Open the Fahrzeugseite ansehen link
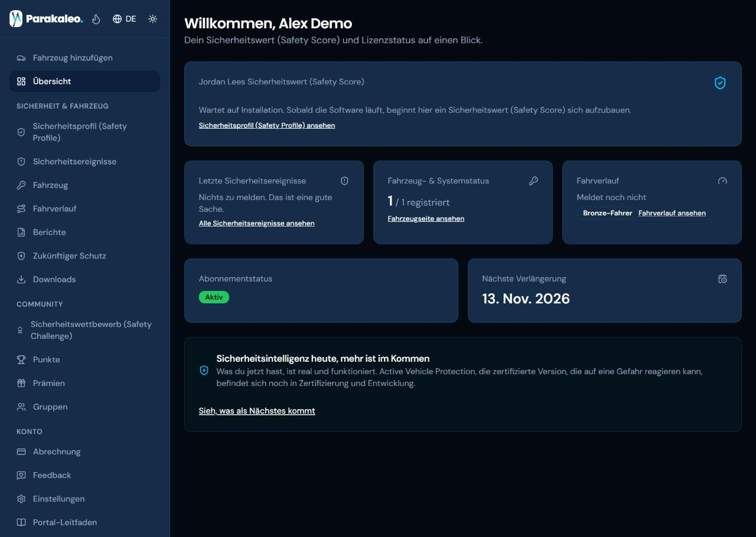This screenshot has height=537, width=756. [426, 219]
